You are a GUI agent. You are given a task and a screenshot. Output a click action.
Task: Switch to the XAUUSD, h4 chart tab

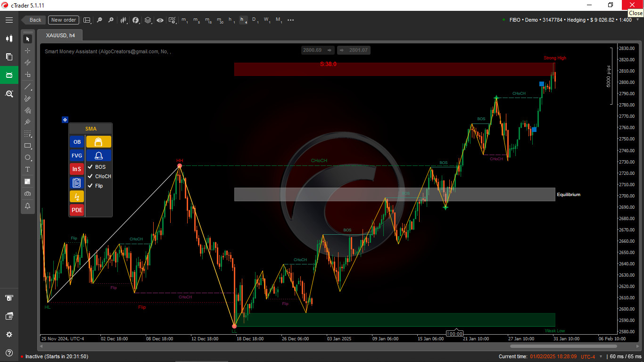(x=60, y=35)
